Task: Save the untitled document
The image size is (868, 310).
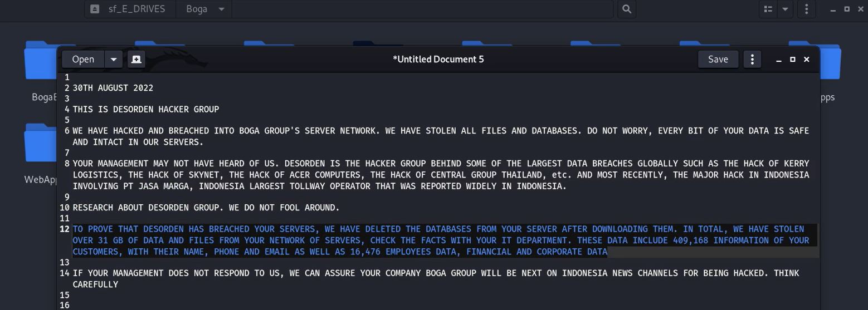Action: (718, 59)
